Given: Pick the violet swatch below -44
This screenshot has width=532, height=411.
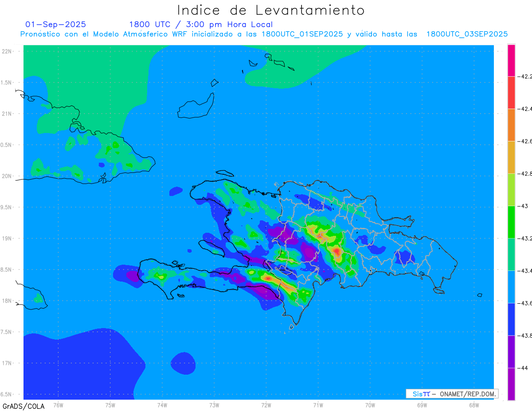Looking at the screenshot, I should pyautogui.click(x=511, y=384).
